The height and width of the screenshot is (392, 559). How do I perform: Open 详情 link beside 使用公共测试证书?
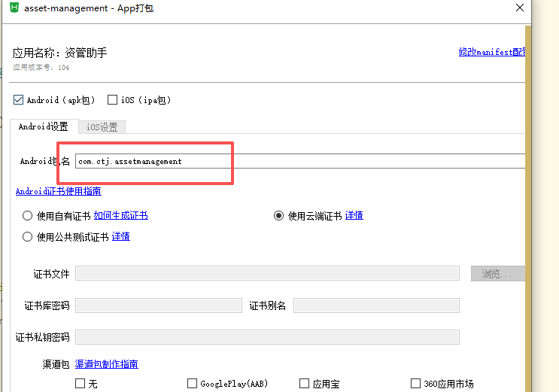(120, 236)
